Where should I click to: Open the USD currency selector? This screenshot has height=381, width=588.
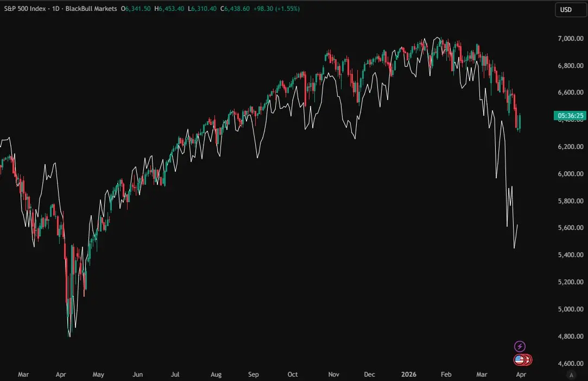[570, 10]
